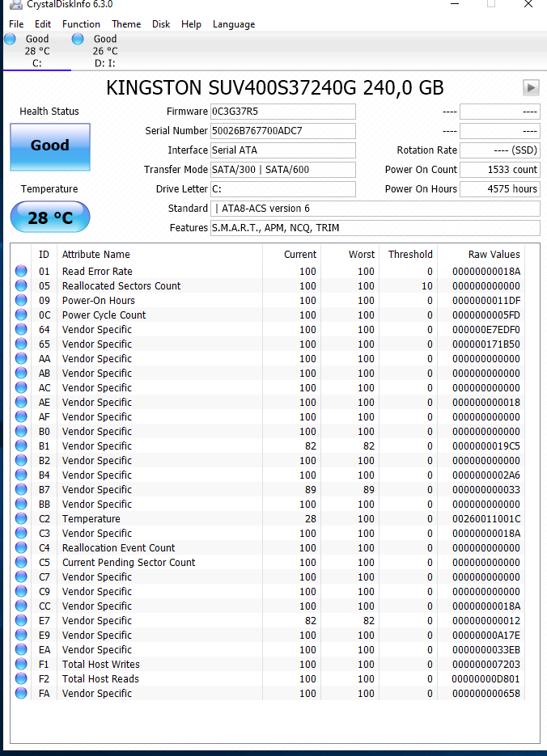Click raw value 0000000011DF
This screenshot has width=547, height=756.
pyautogui.click(x=486, y=300)
